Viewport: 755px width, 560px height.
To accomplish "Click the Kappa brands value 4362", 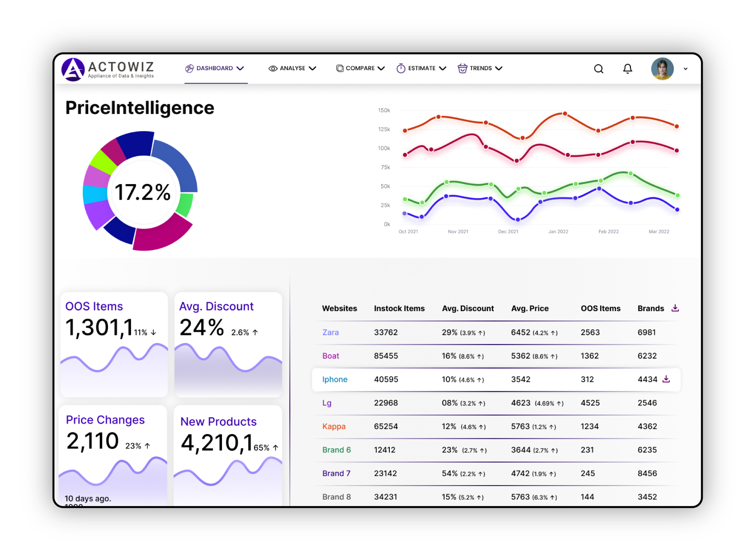I will coord(647,426).
